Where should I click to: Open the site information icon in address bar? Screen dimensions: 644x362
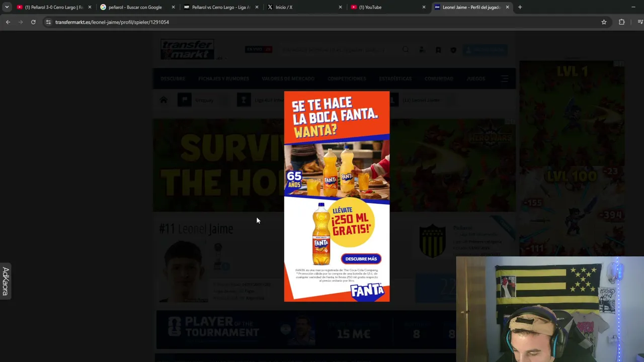point(48,22)
